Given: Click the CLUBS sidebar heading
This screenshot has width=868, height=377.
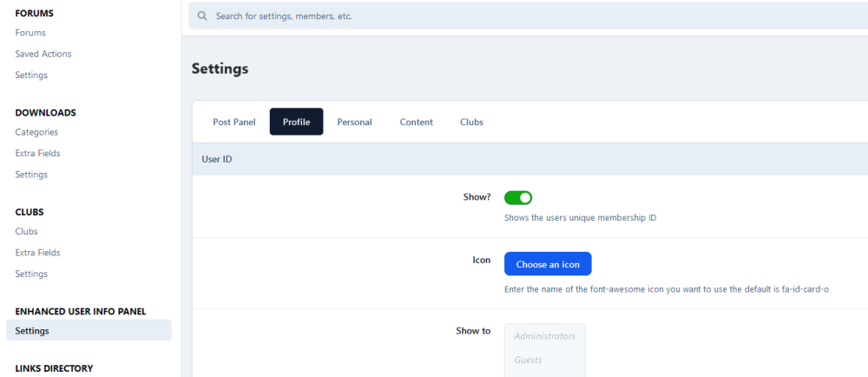Looking at the screenshot, I should click(x=30, y=212).
